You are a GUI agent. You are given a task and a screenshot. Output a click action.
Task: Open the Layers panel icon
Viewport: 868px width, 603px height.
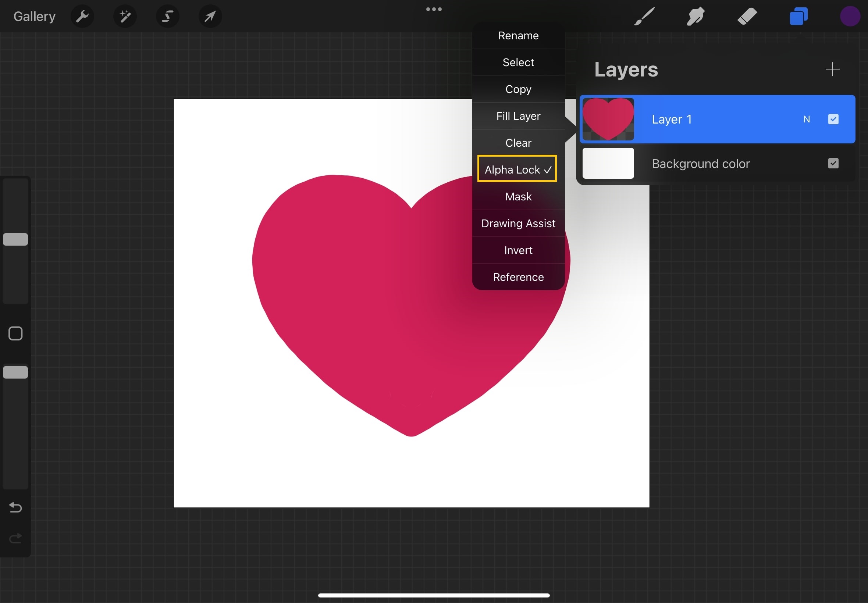(798, 16)
